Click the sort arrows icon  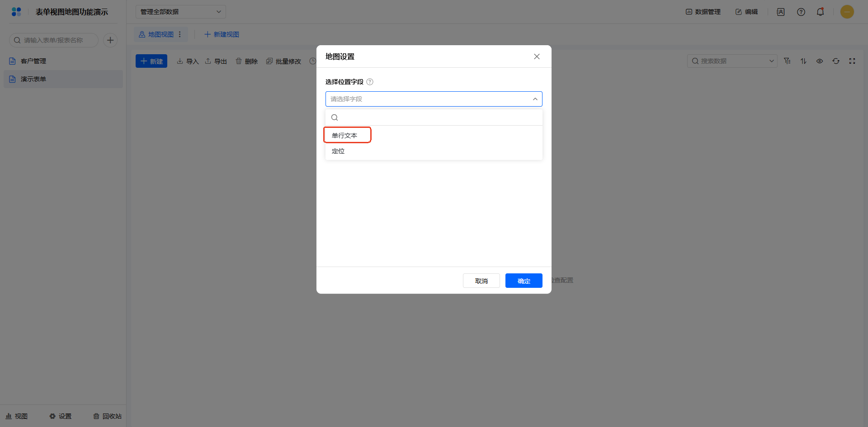tap(803, 61)
